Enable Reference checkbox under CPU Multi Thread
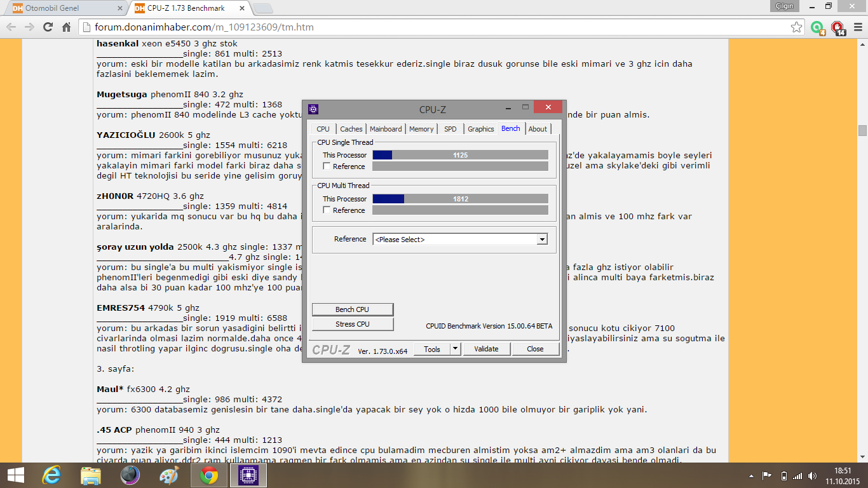Screen dimensions: 868x488 click(x=327, y=210)
